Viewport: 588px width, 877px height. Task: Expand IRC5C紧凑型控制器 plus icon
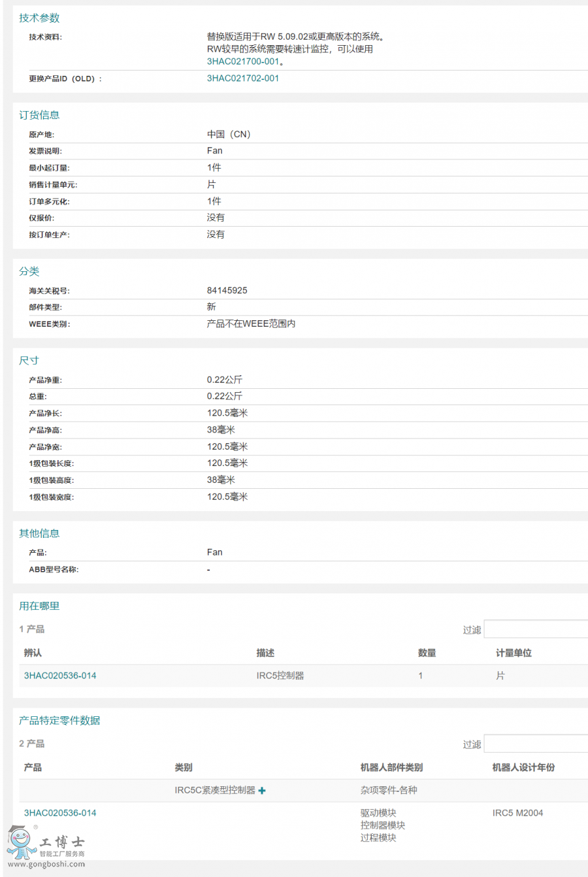point(262,790)
